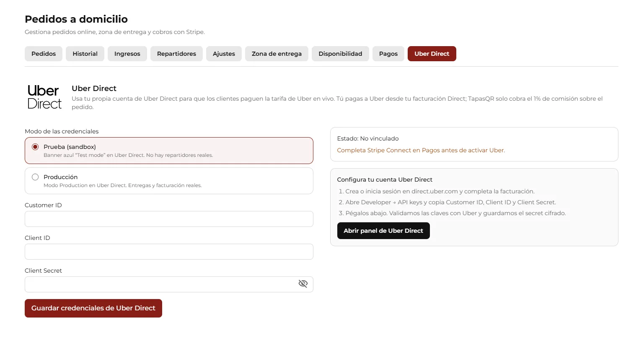Click the 'Usa tu propia cuenta' description
Screen dimensions: 644x341
tap(337, 103)
